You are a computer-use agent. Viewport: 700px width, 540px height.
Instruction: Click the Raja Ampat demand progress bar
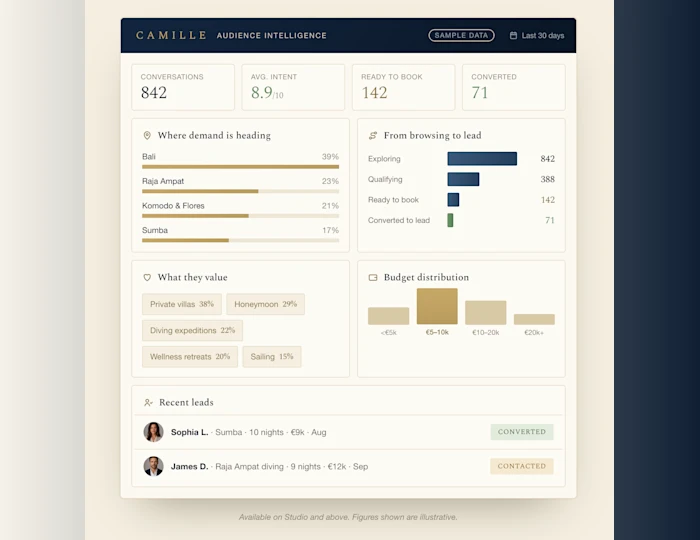point(240,191)
